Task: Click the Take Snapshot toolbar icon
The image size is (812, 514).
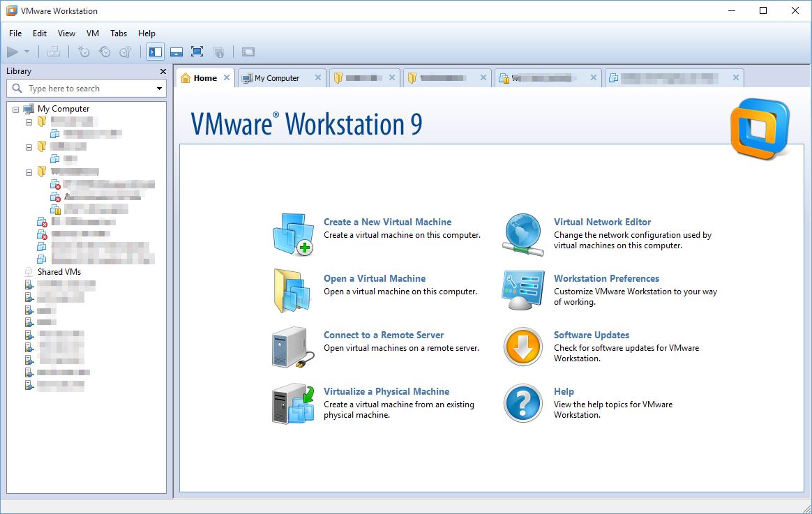Action: [84, 52]
